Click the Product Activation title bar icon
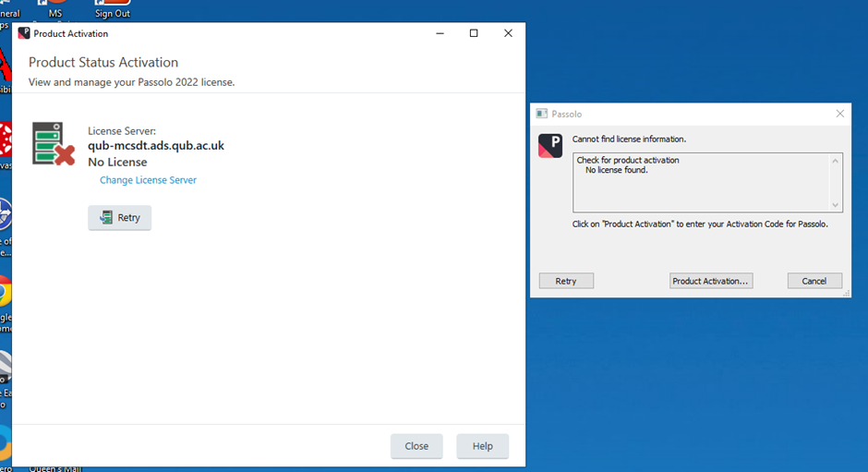 pyautogui.click(x=24, y=33)
